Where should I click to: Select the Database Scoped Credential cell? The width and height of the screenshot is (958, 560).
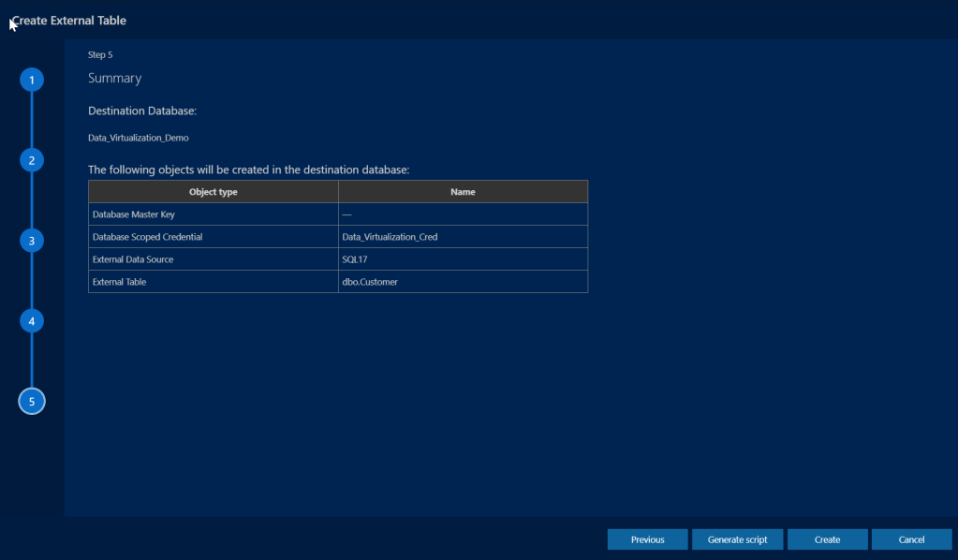click(147, 237)
